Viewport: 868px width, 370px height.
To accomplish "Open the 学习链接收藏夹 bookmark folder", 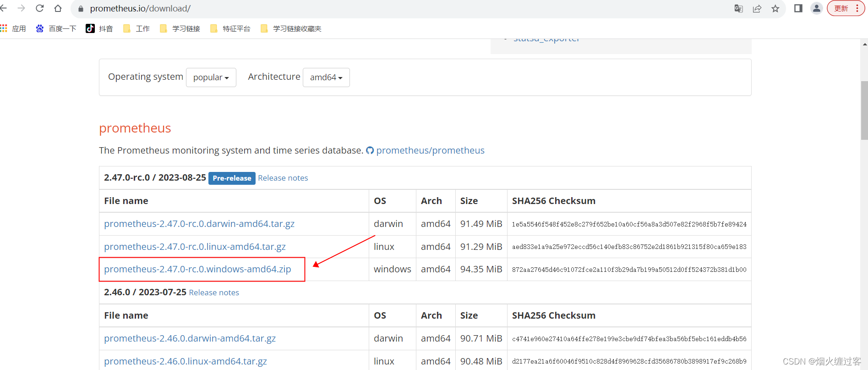I will 291,28.
